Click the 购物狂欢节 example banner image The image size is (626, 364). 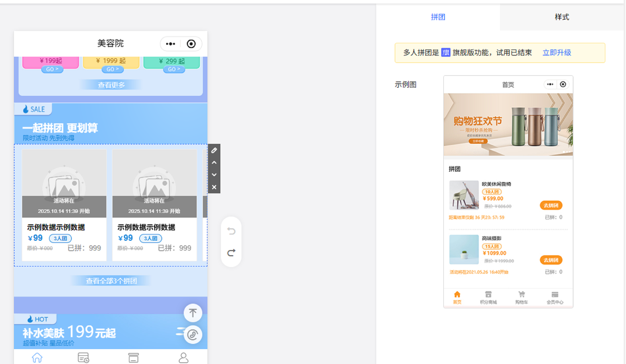(508, 124)
